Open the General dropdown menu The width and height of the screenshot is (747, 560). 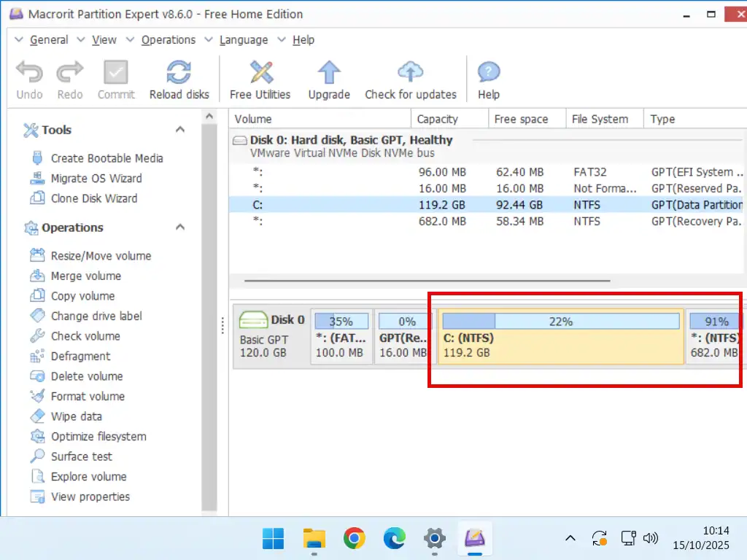[x=49, y=40]
